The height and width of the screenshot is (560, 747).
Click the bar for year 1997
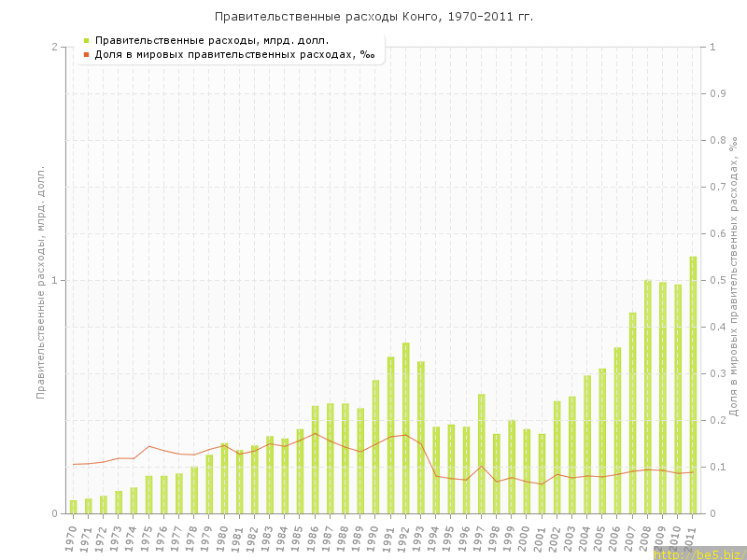pyautogui.click(x=482, y=454)
